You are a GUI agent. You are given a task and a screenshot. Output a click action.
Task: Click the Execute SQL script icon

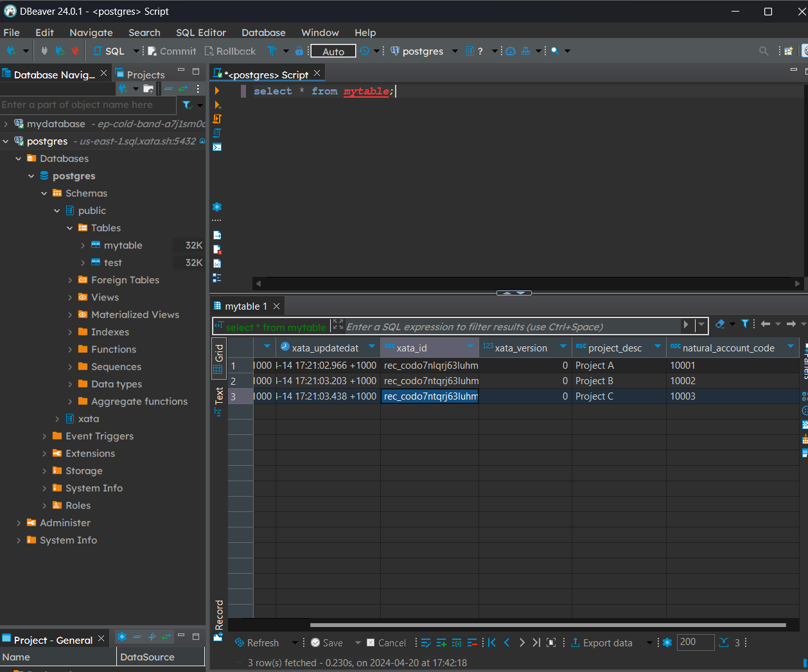217,119
